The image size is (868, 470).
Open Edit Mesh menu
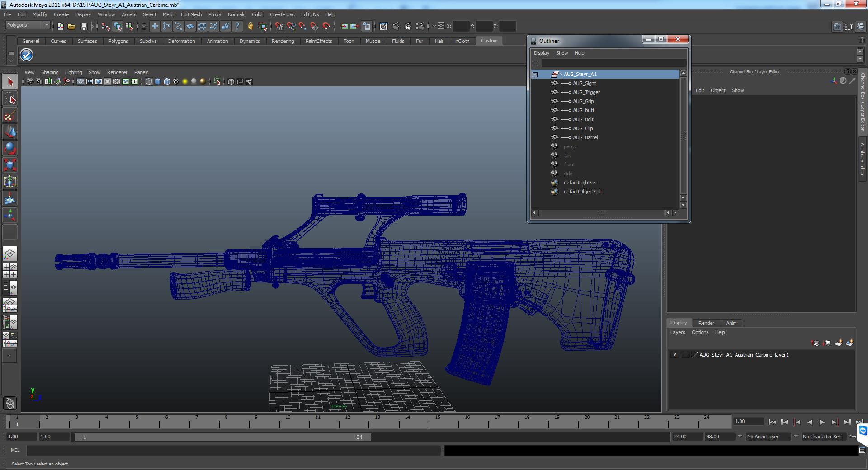(x=191, y=14)
